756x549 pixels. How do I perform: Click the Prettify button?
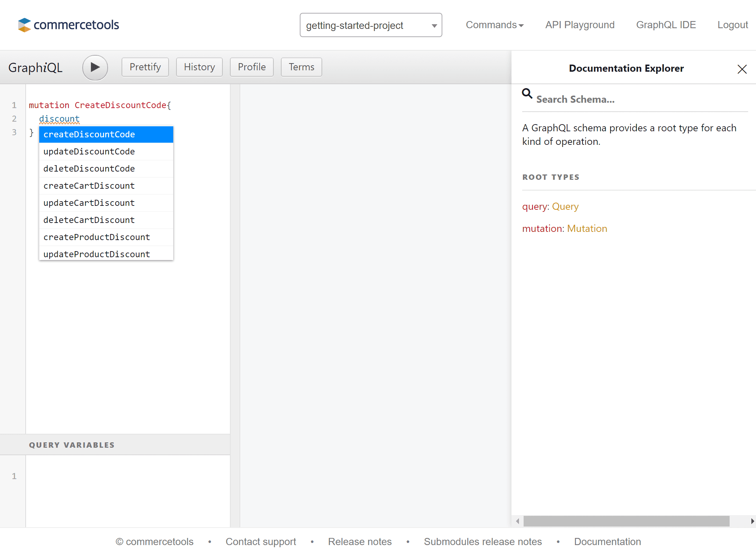click(x=145, y=67)
